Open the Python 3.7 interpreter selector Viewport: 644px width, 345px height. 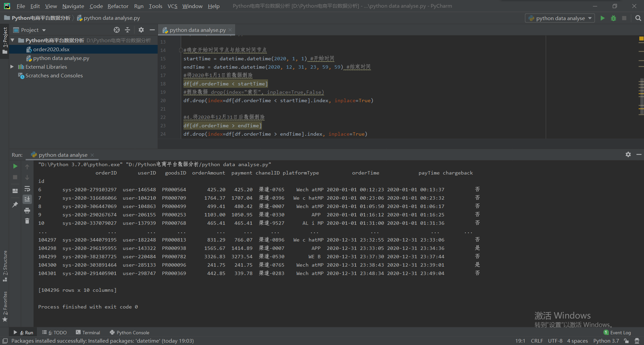pos(606,341)
